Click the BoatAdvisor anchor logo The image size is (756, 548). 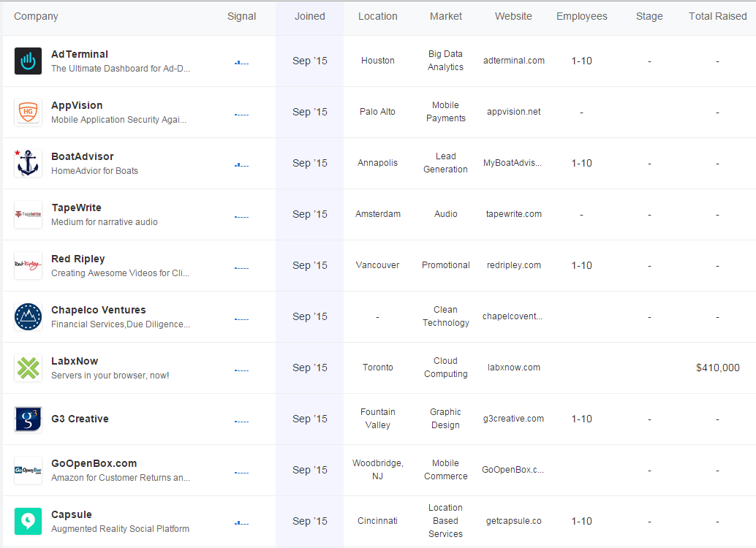29,163
